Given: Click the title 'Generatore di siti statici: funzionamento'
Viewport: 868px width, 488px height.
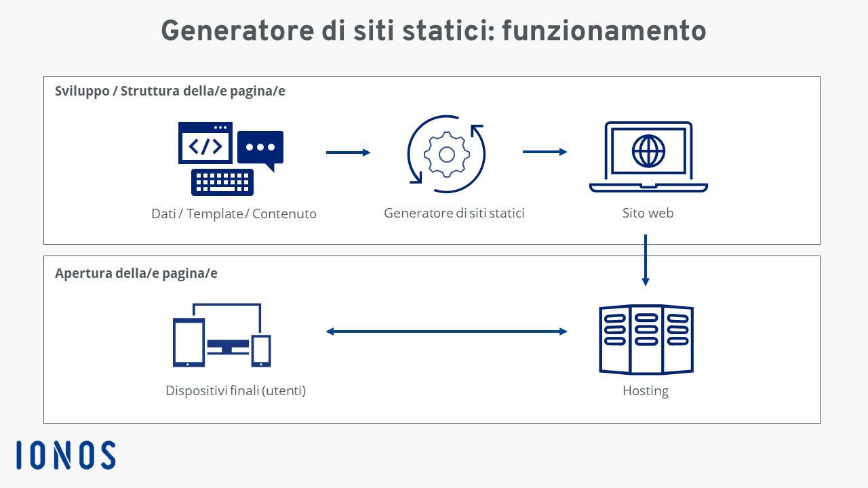Looking at the screenshot, I should (434, 31).
